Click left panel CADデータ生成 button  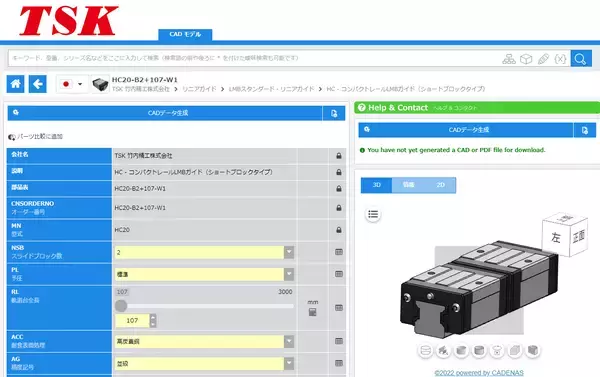pos(165,113)
